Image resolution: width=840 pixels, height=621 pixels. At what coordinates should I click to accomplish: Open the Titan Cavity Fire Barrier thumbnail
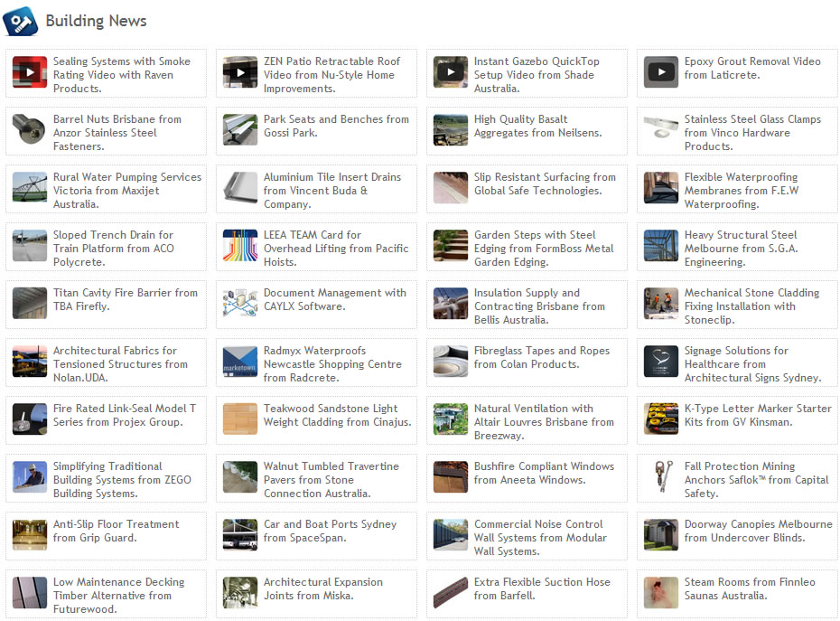30,304
